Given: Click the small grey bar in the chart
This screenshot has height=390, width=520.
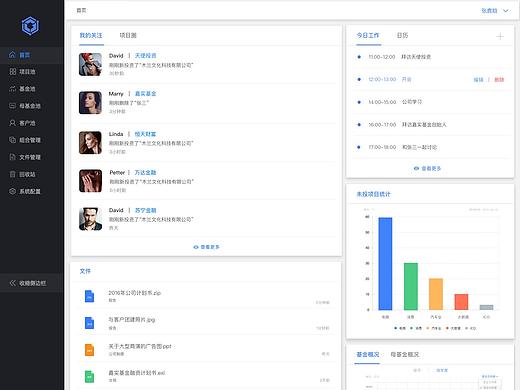Looking at the screenshot, I should tap(486, 307).
